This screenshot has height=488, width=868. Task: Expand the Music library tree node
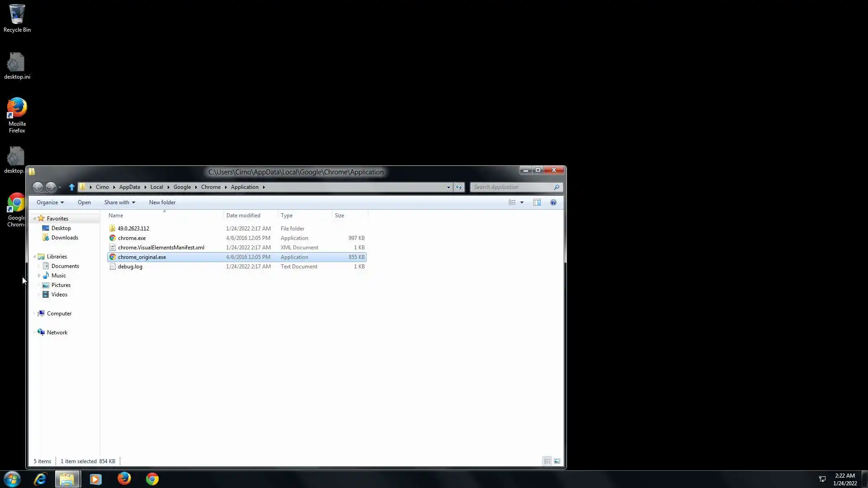point(39,276)
